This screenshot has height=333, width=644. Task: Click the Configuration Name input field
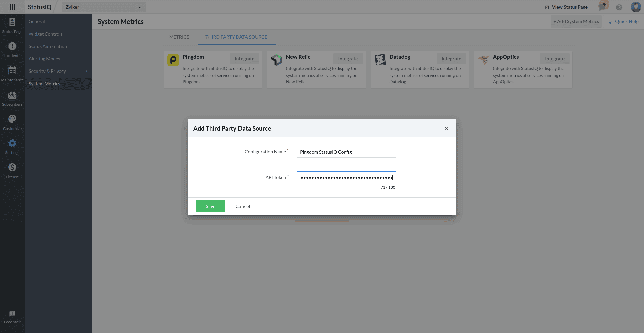346,152
